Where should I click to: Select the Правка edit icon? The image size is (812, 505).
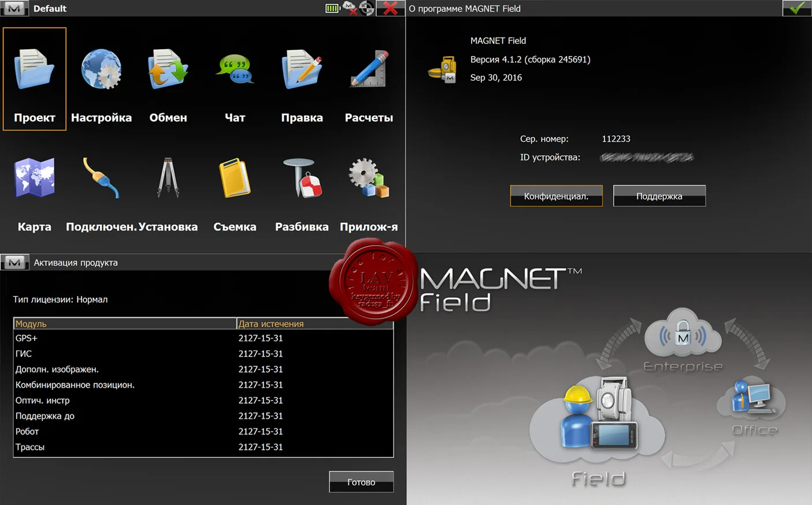302,70
